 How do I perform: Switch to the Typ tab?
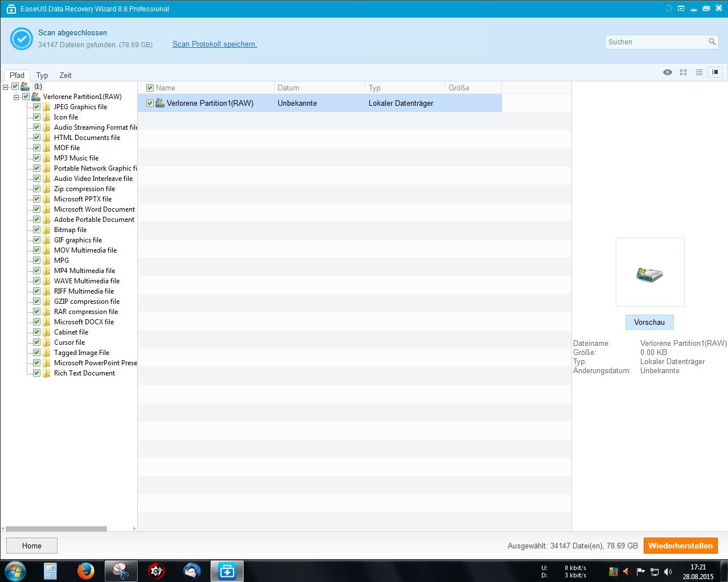(42, 75)
